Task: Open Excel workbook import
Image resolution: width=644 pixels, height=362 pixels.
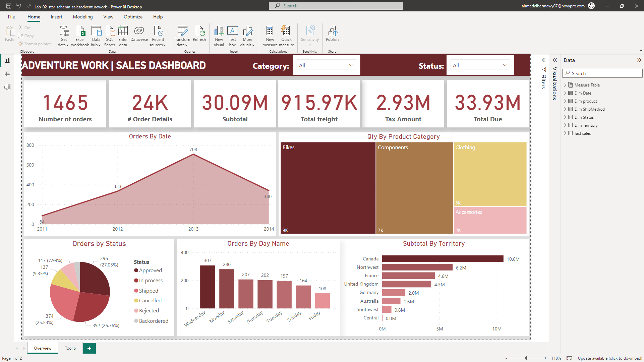Action: tap(80, 31)
